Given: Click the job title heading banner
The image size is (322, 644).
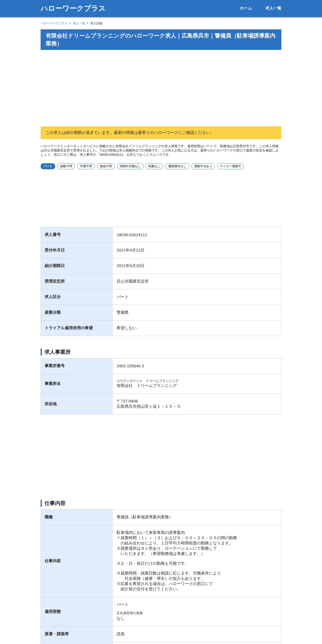Looking at the screenshot, I should [161, 40].
